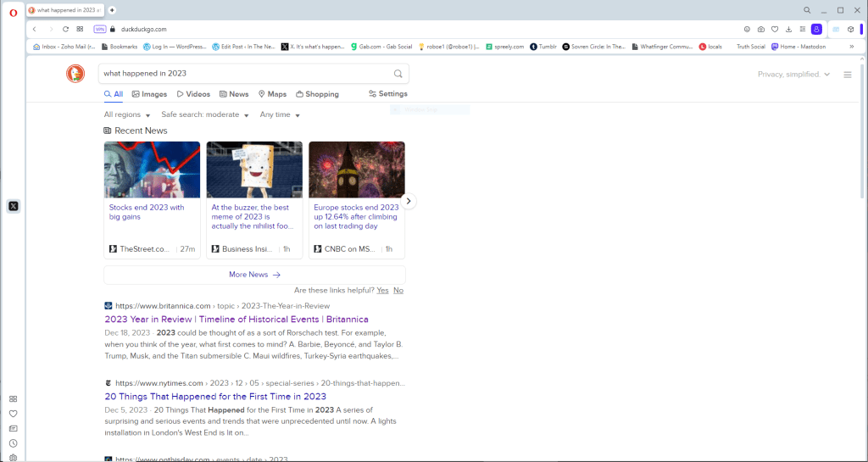This screenshot has height=462, width=868.
Task: Open the downloads icon in toolbar
Action: coord(788,29)
